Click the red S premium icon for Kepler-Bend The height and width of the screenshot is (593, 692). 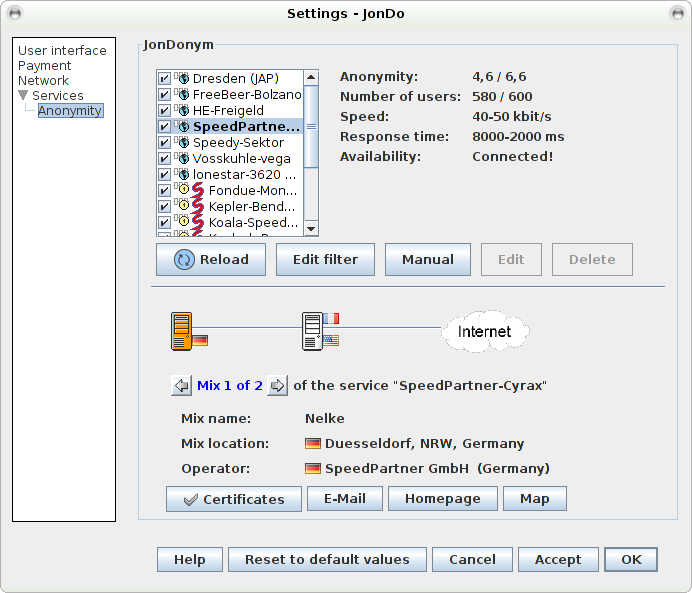(x=198, y=206)
